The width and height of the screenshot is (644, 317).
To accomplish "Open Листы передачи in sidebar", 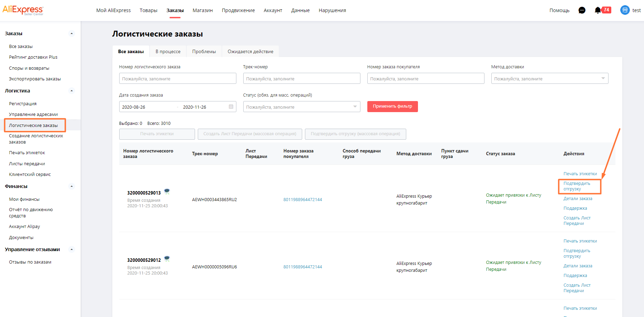I will coord(27,164).
